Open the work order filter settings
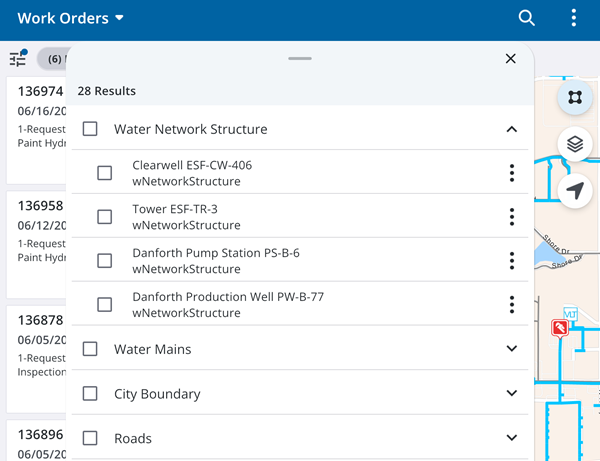Image resolution: width=600 pixels, height=461 pixels. pos(17,58)
